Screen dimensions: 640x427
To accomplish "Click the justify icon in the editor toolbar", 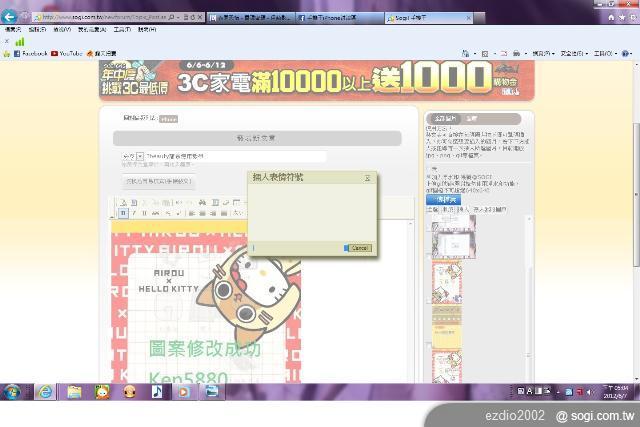I will coord(224,213).
